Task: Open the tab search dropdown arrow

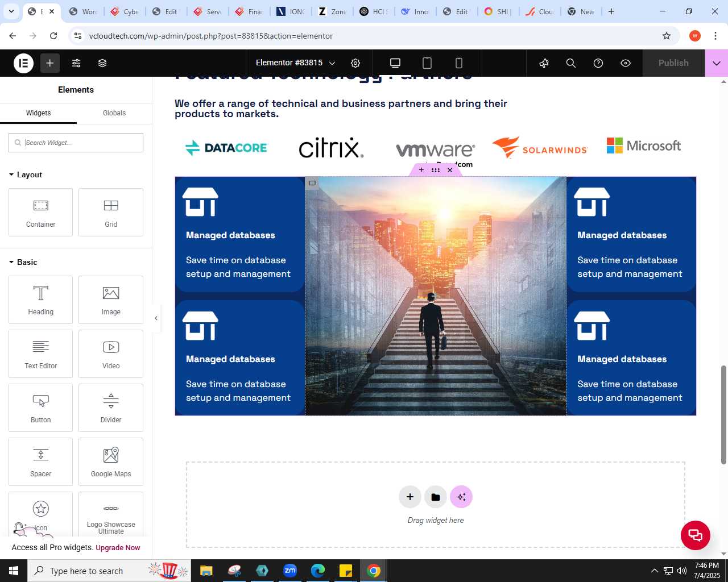Action: click(x=11, y=11)
